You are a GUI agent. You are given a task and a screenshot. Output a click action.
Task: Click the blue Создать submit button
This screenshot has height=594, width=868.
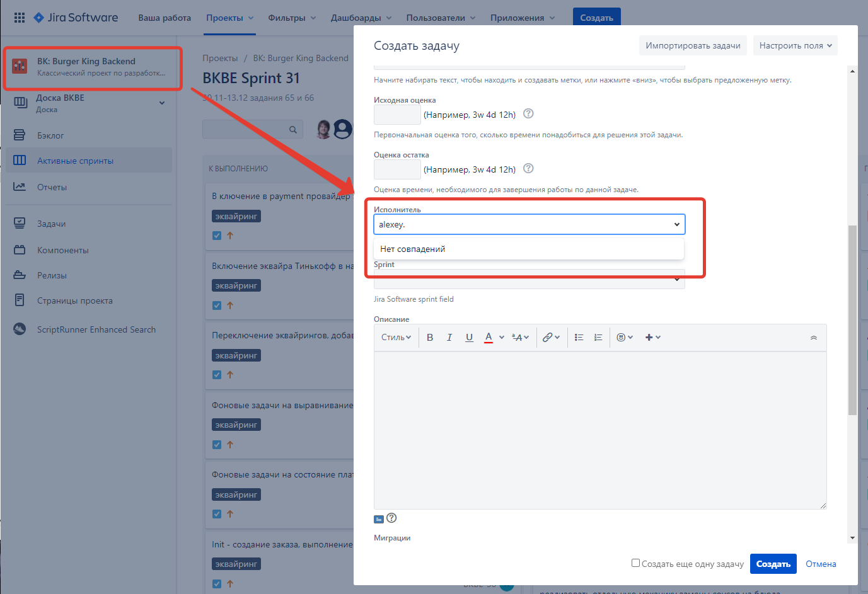pos(773,564)
